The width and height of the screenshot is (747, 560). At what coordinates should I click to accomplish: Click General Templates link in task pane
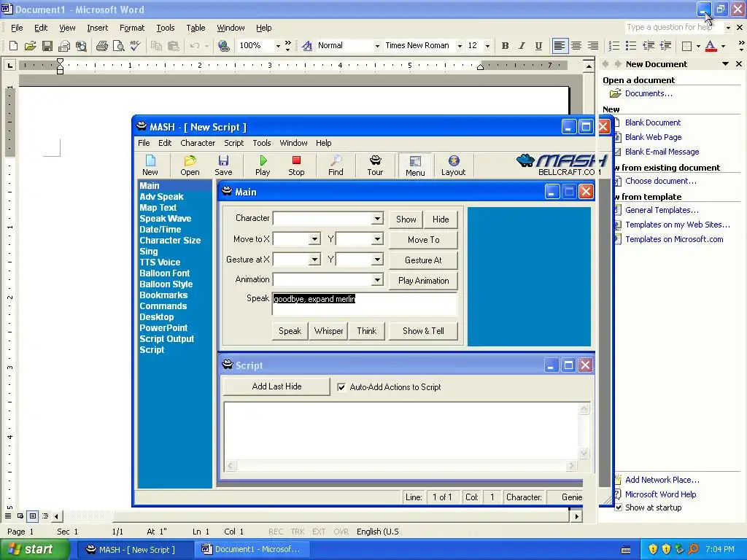coord(662,210)
